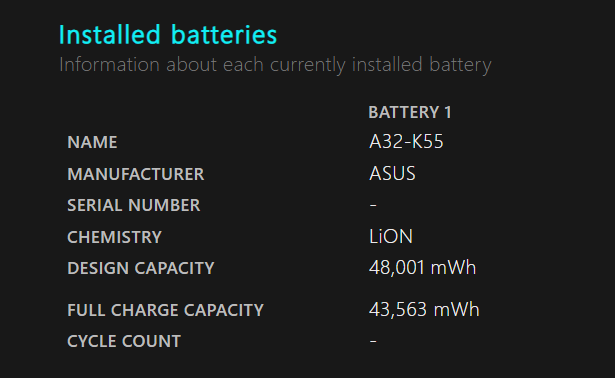615x378 pixels.
Task: Select the A32-K55 battery name value
Action: [x=406, y=142]
